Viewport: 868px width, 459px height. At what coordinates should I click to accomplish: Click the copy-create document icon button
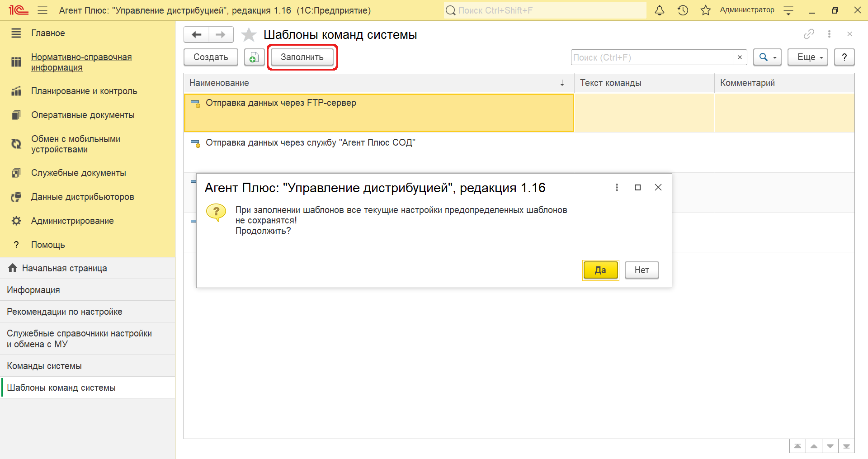(x=254, y=57)
